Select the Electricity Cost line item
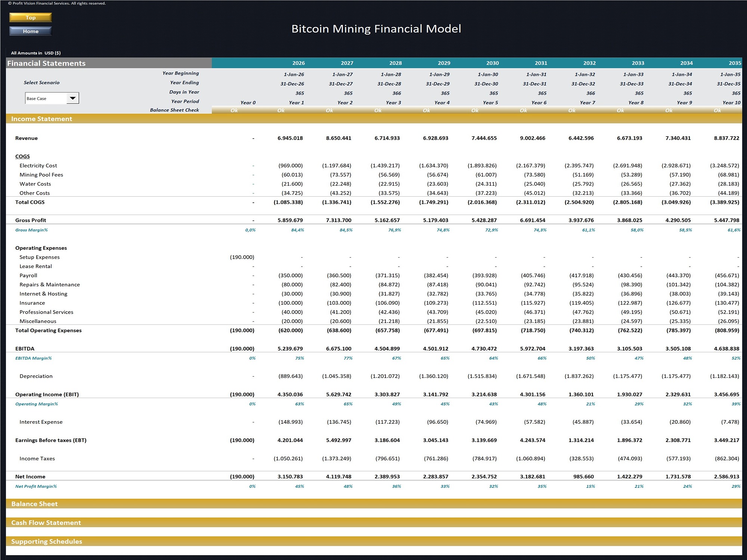The width and height of the screenshot is (747, 560). 38,165
